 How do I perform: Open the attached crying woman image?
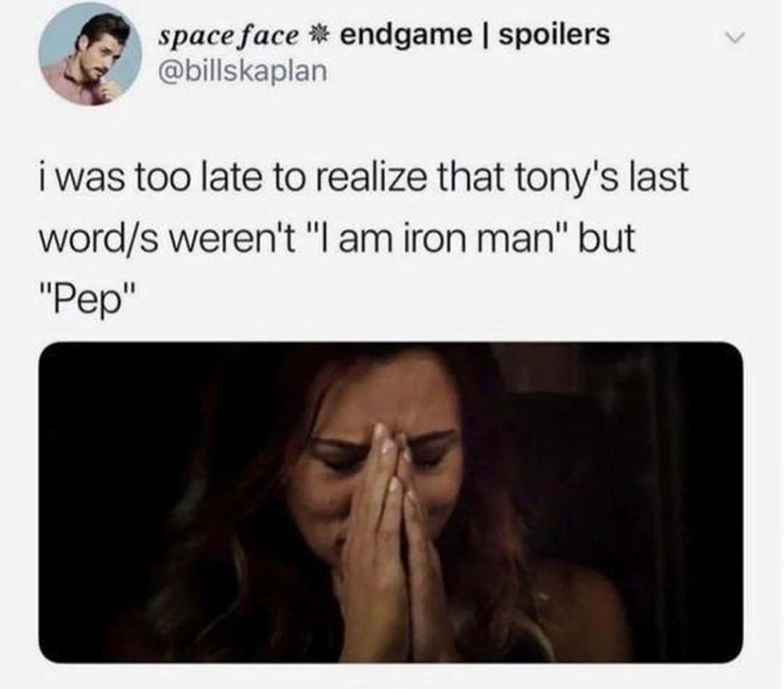point(391,503)
